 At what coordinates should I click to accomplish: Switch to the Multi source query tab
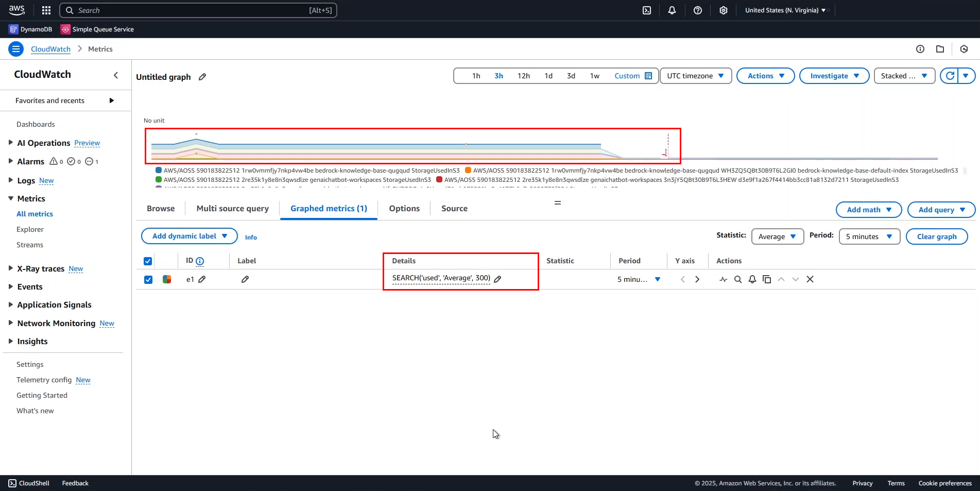click(x=232, y=208)
